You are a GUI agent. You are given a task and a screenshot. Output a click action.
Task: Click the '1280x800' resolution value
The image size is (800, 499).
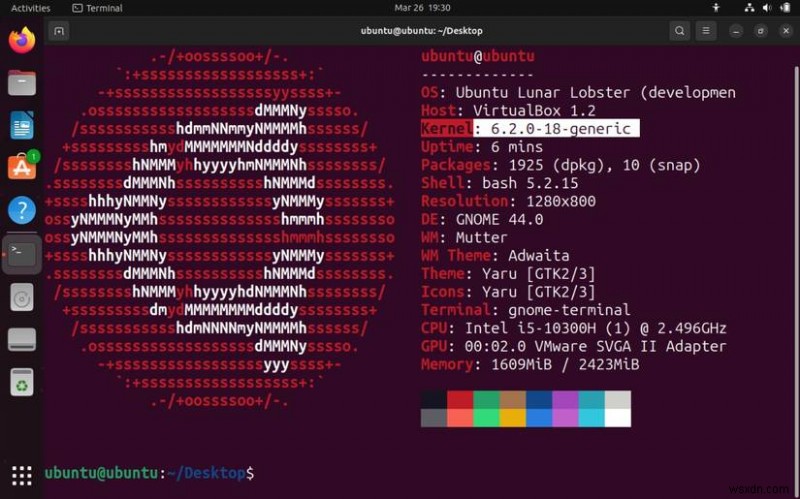(x=561, y=201)
